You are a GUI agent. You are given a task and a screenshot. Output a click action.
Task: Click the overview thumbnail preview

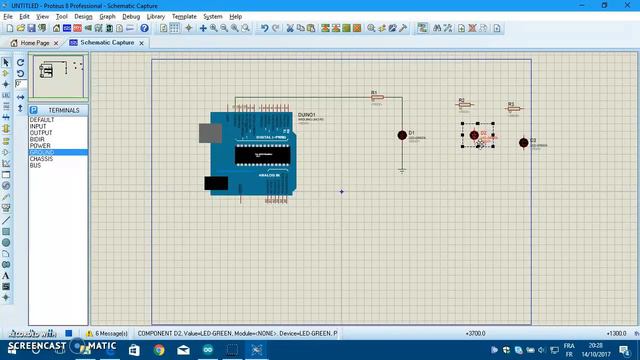coord(58,77)
